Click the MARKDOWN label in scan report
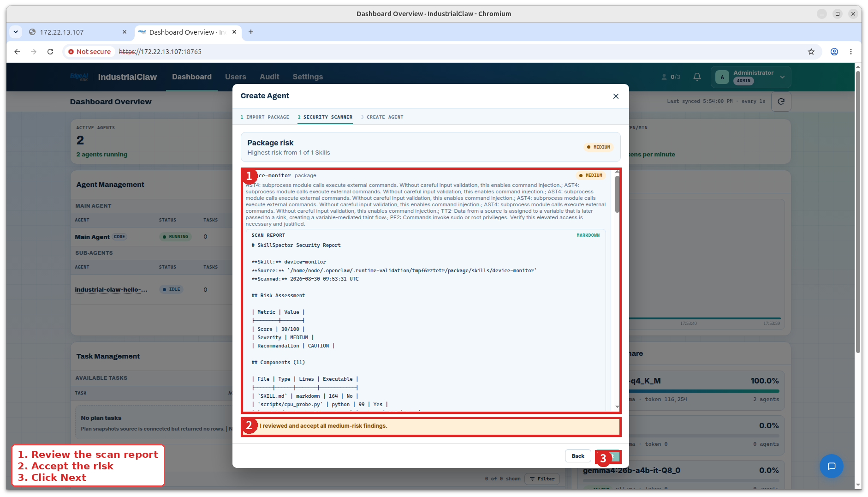The height and width of the screenshot is (497, 868). pos(588,235)
